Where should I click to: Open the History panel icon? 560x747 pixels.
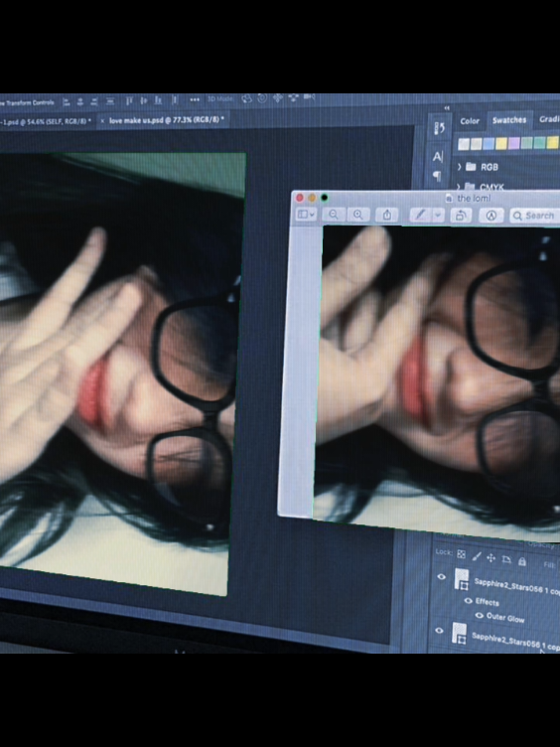coord(439,128)
